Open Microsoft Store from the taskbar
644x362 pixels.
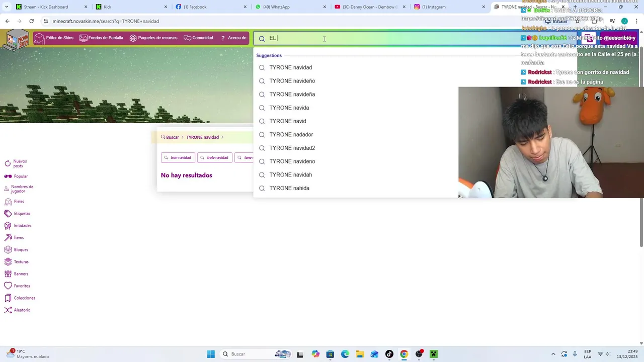330,354
